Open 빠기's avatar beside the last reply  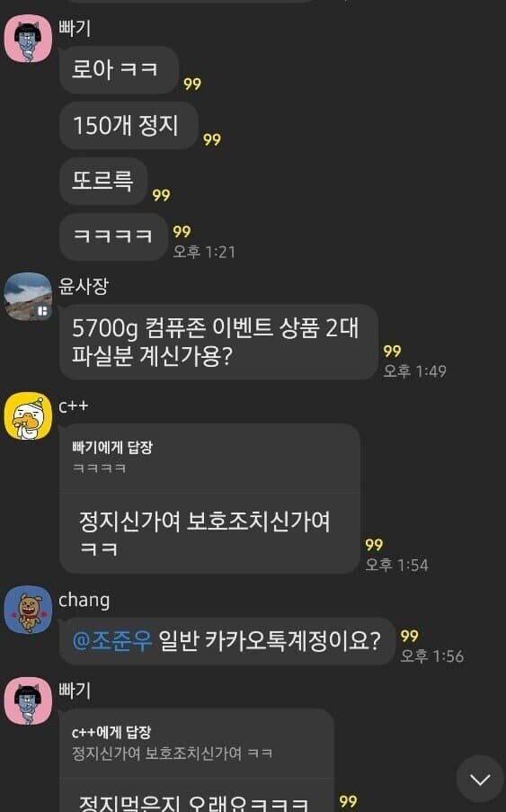[29, 701]
